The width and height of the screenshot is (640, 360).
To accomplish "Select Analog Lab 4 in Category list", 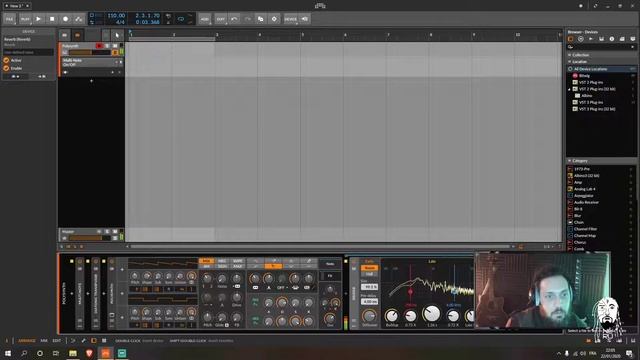I will click(584, 189).
